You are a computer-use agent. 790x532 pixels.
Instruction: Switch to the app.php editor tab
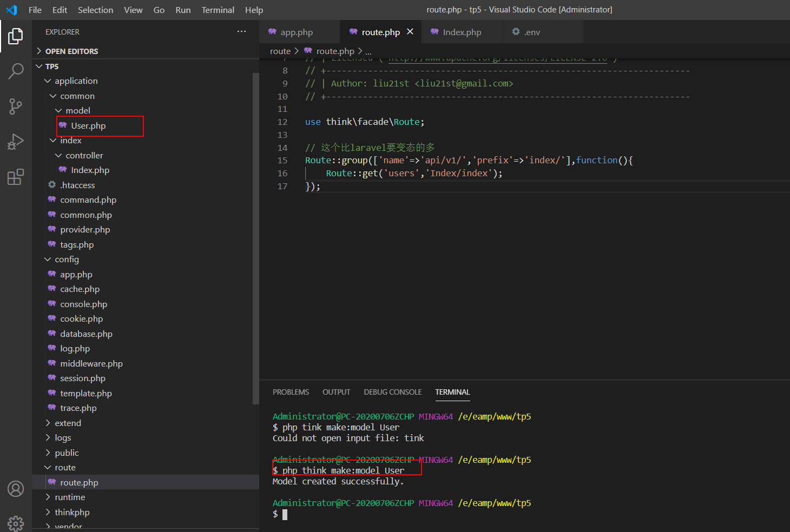(x=297, y=32)
